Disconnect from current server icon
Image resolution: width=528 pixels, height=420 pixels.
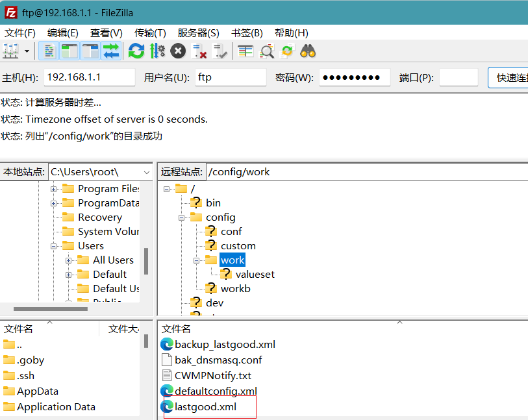(199, 51)
